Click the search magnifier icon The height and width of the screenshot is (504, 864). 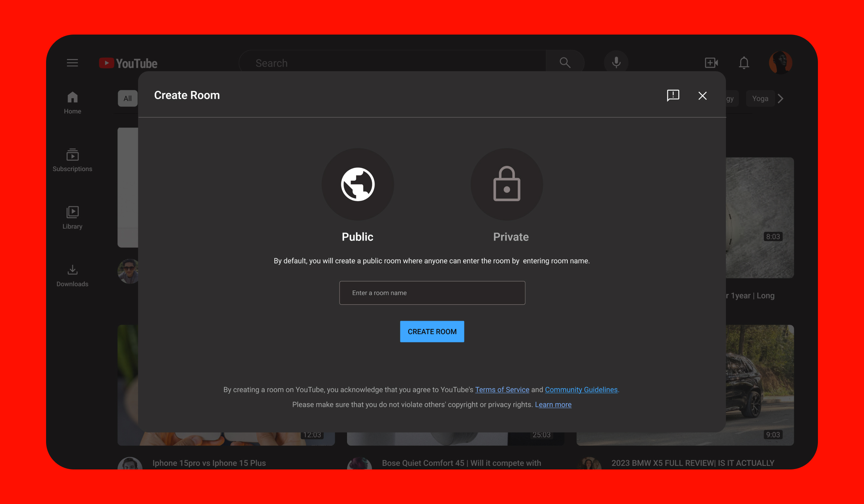565,63
